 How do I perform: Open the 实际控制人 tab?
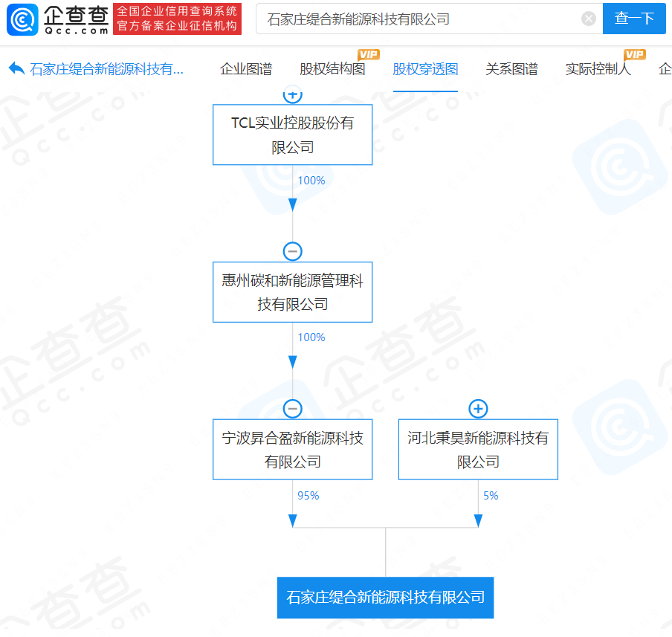598,69
